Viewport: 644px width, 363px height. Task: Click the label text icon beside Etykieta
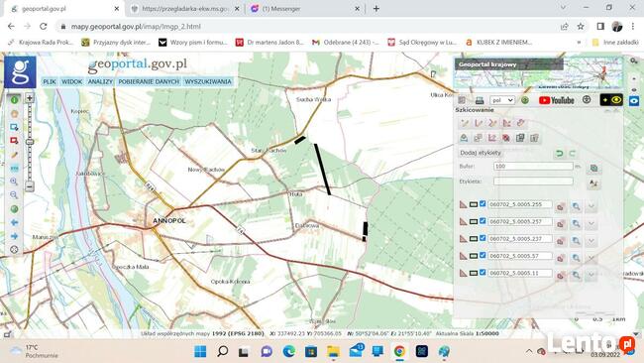[x=593, y=183]
